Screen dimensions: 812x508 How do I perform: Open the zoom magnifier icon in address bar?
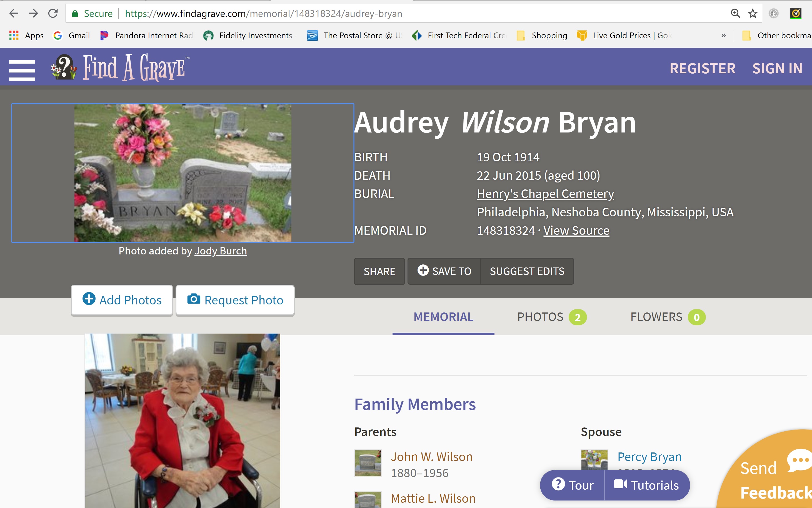[x=735, y=13]
